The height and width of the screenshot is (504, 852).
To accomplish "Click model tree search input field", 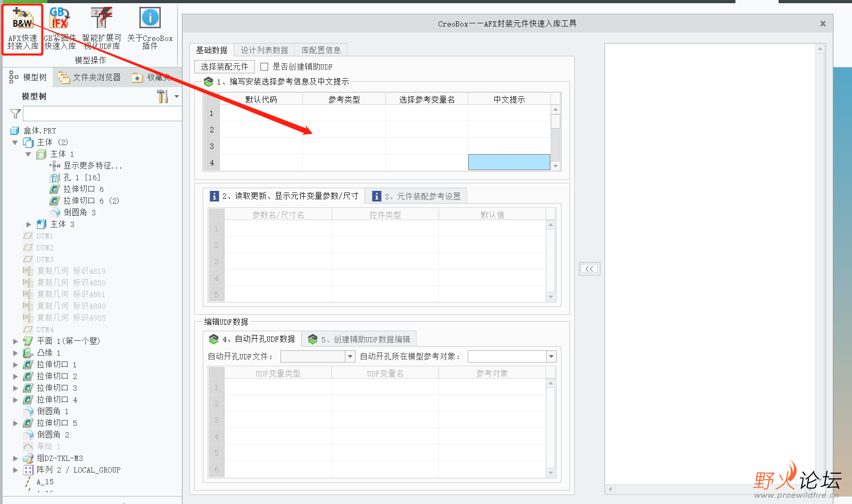I will tap(102, 113).
